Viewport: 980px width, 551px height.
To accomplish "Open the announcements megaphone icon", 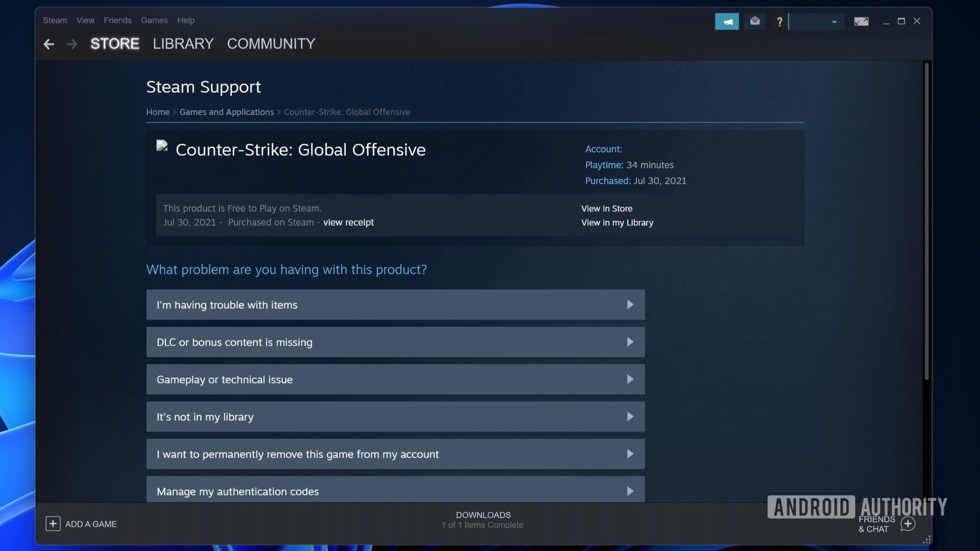I will 726,21.
